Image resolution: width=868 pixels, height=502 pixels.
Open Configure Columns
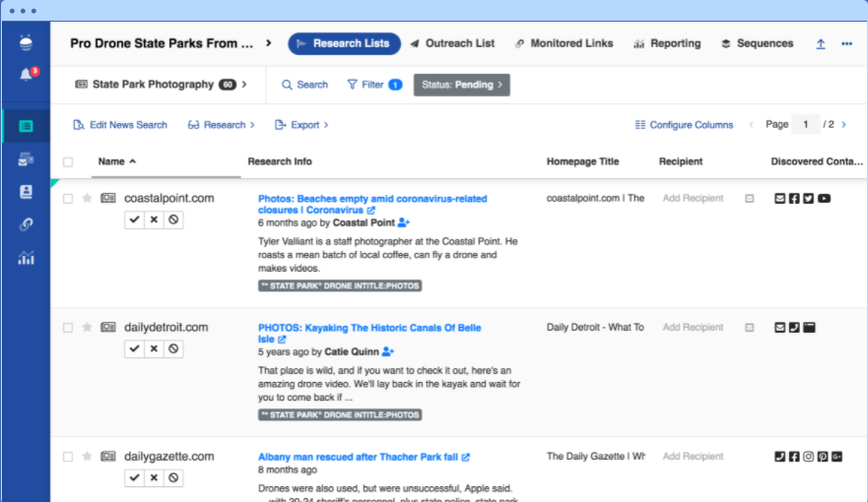pos(684,125)
